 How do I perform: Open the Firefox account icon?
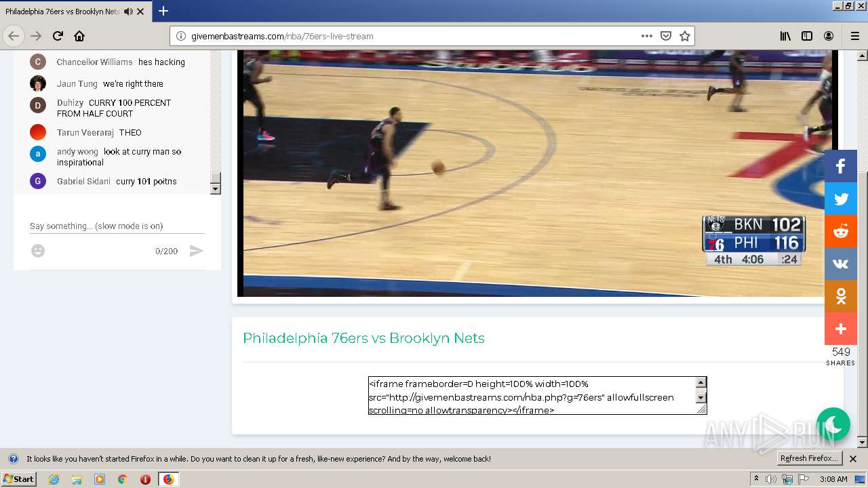point(829,36)
